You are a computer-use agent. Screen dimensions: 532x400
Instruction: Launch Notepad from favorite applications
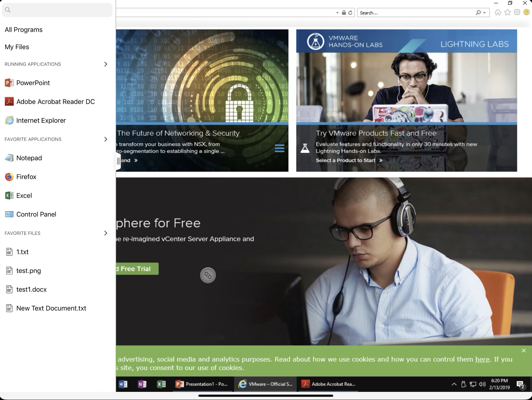tap(23, 158)
